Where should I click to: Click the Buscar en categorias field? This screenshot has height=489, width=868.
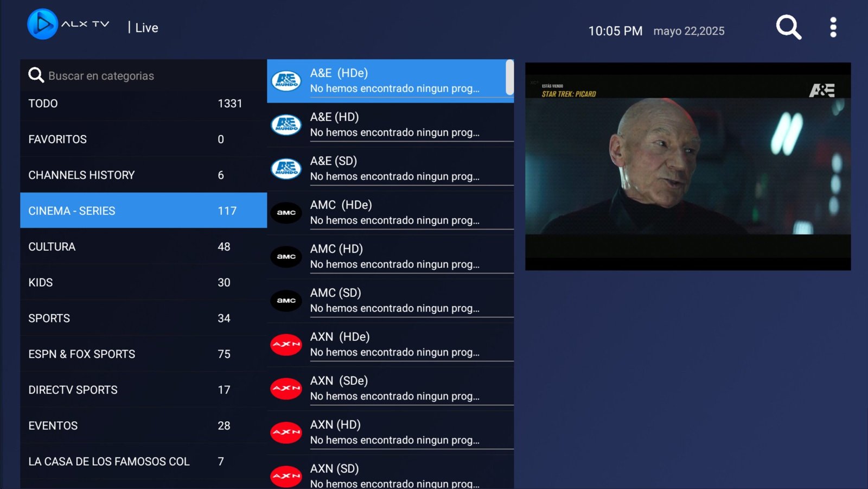click(144, 75)
